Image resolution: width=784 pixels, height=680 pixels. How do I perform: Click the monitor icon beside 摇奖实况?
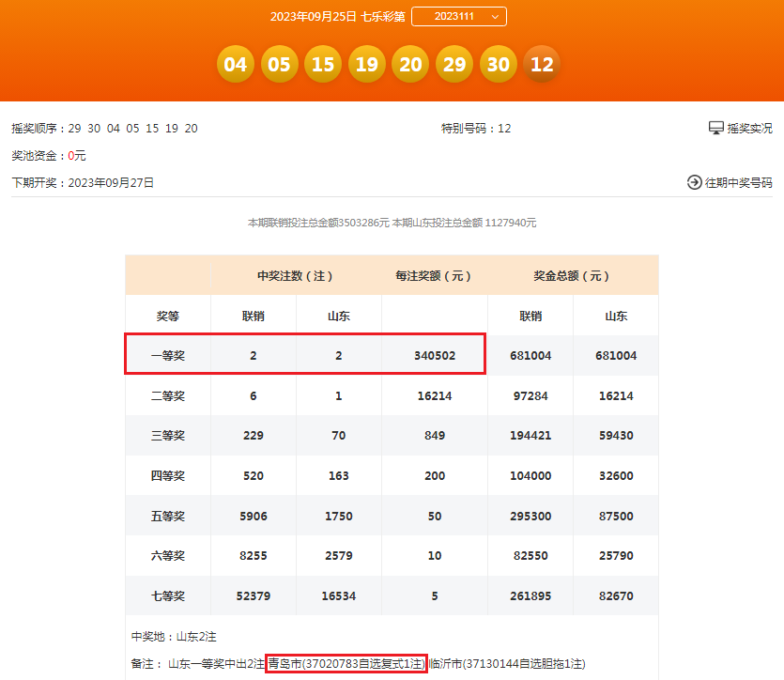(716, 128)
